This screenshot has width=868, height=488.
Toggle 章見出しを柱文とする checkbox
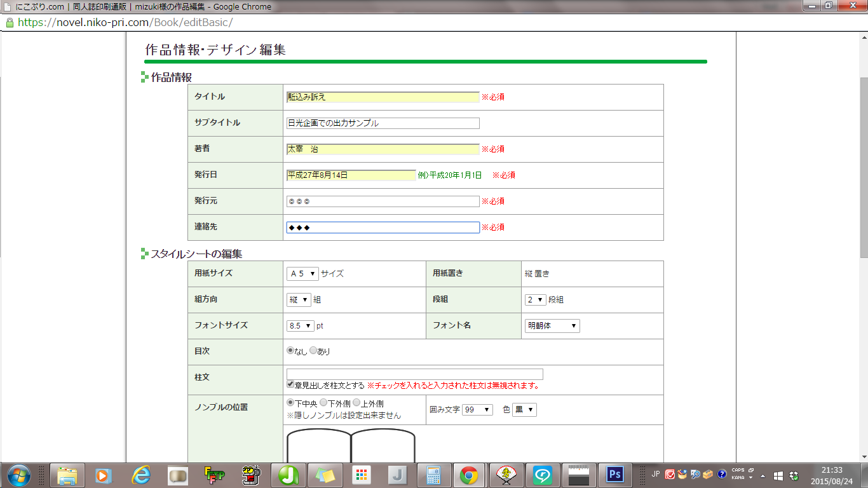point(290,384)
